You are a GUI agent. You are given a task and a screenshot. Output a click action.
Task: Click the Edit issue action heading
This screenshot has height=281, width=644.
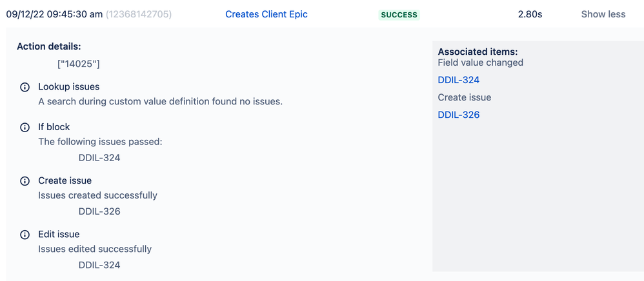click(59, 235)
